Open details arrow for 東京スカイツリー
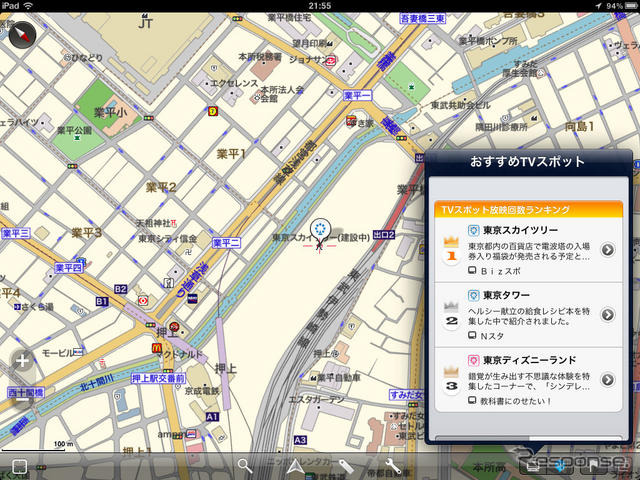The image size is (640, 480). (608, 249)
